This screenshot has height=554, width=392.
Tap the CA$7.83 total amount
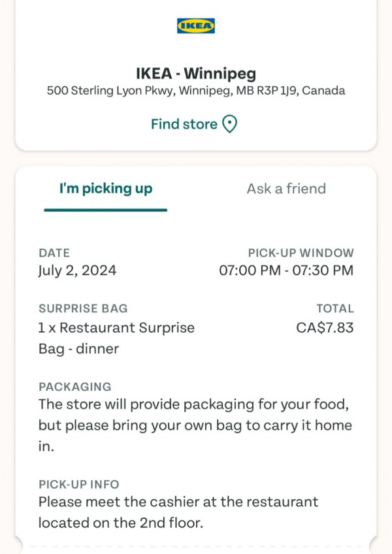coord(325,328)
